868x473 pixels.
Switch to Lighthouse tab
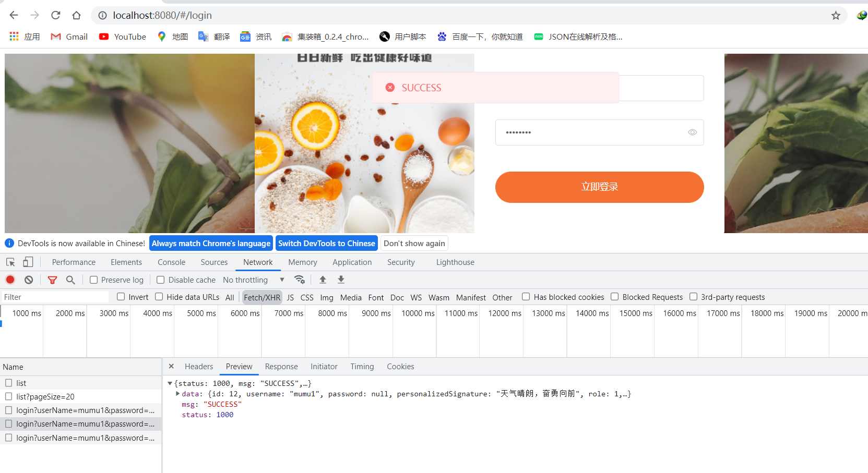tap(455, 262)
